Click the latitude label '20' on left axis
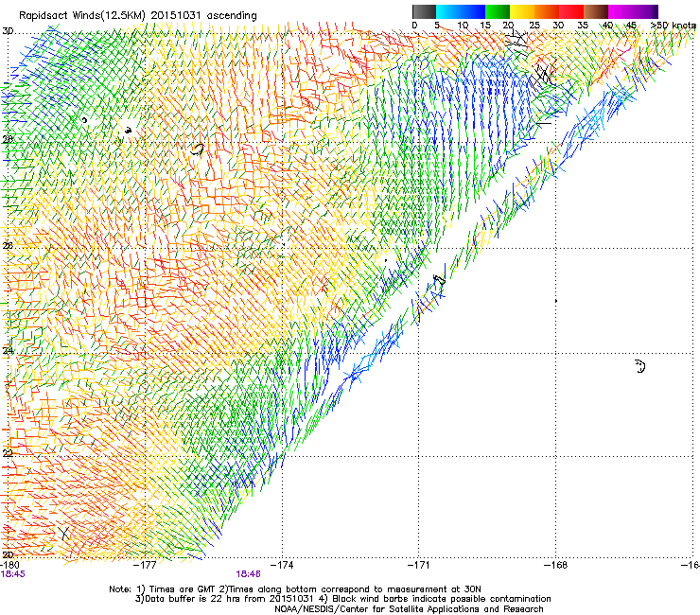Viewport: 700px width, 615px height. tap(8, 555)
